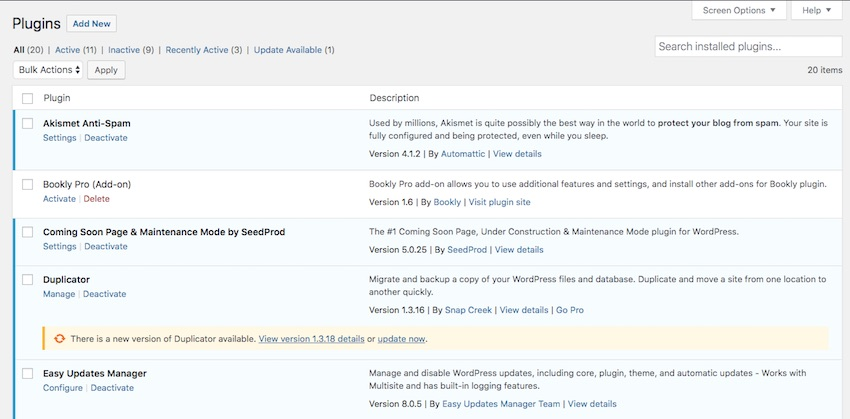Check the Bookly Pro (Add-on) checkbox
Screen dimensions: 850x419
tap(27, 185)
